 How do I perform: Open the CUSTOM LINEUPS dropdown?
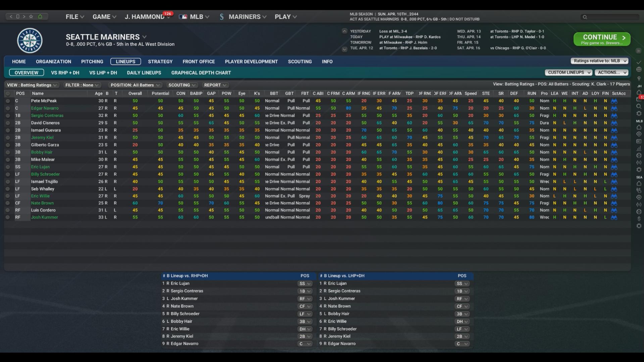(568, 72)
